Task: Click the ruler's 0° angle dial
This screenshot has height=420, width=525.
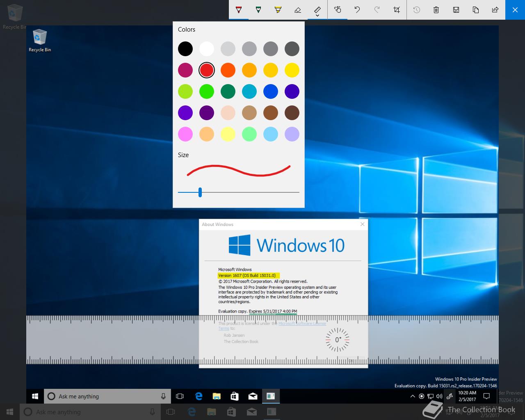Action: [x=338, y=340]
